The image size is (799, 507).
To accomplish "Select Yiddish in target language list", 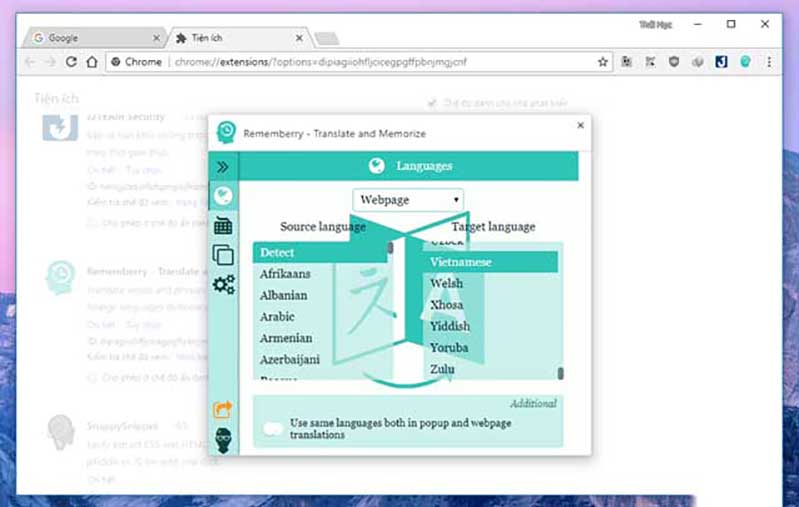I will (490, 326).
